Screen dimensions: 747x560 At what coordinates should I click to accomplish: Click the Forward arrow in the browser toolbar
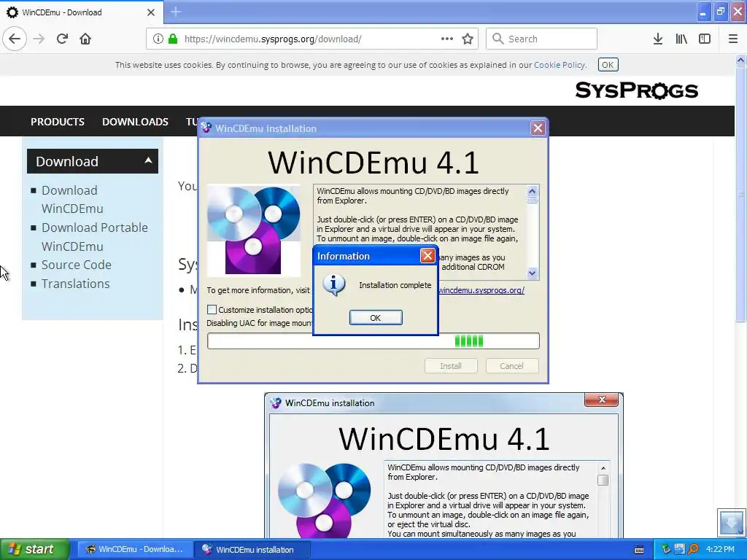click(39, 39)
